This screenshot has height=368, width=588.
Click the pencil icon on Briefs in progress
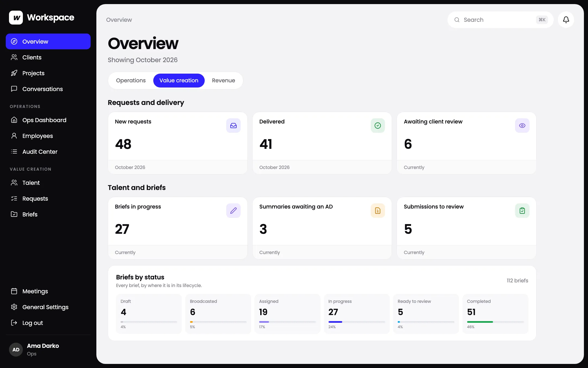pos(233,211)
